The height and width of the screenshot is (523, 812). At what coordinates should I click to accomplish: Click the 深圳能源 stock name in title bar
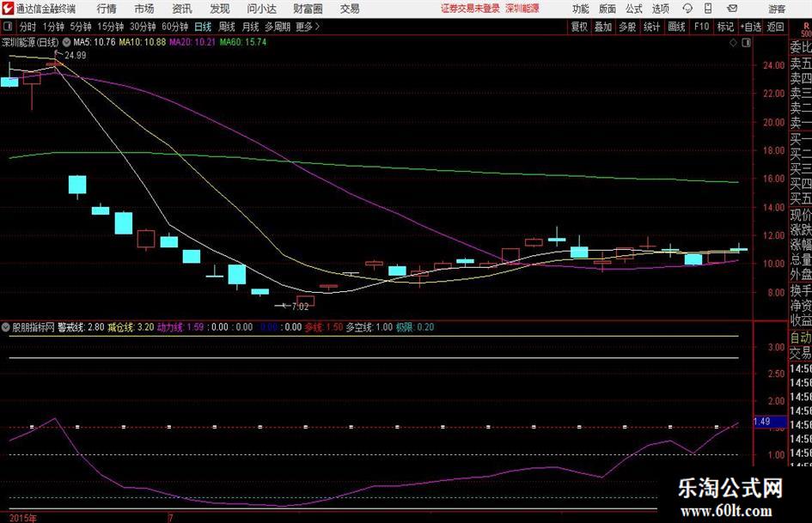point(522,9)
